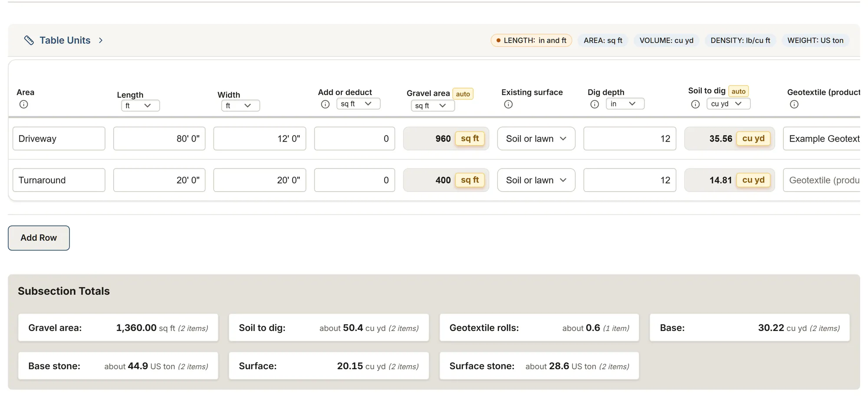868x397 pixels.
Task: Open Add or deduct sq ft dropdown
Action: coord(358,104)
